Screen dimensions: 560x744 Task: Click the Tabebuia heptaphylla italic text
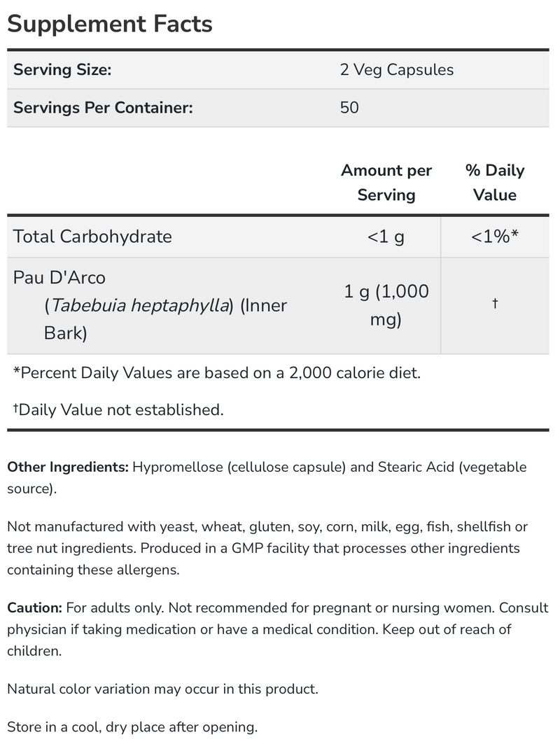142,306
